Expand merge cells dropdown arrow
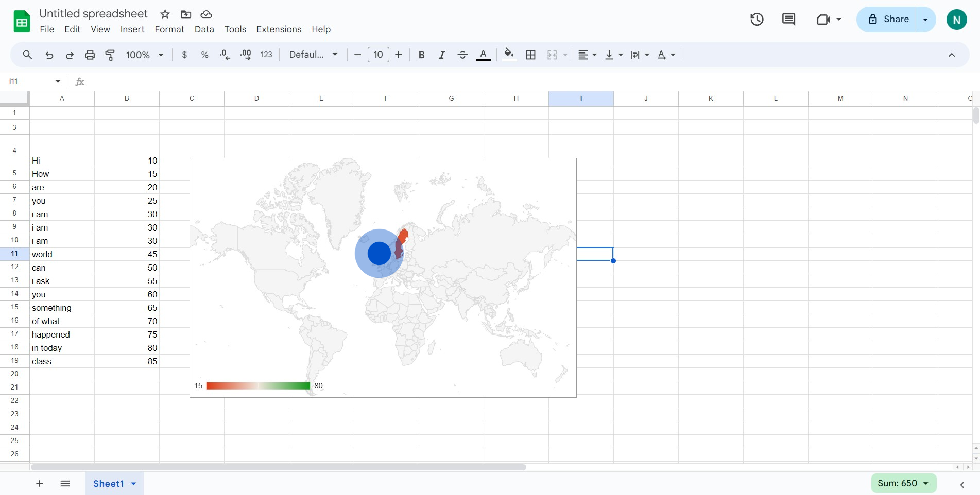 (x=565, y=55)
